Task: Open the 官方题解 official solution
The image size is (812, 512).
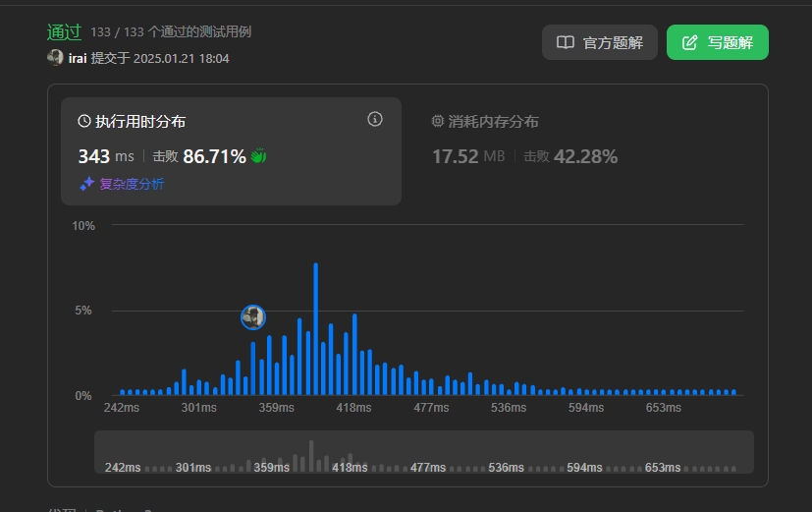Action: click(599, 42)
